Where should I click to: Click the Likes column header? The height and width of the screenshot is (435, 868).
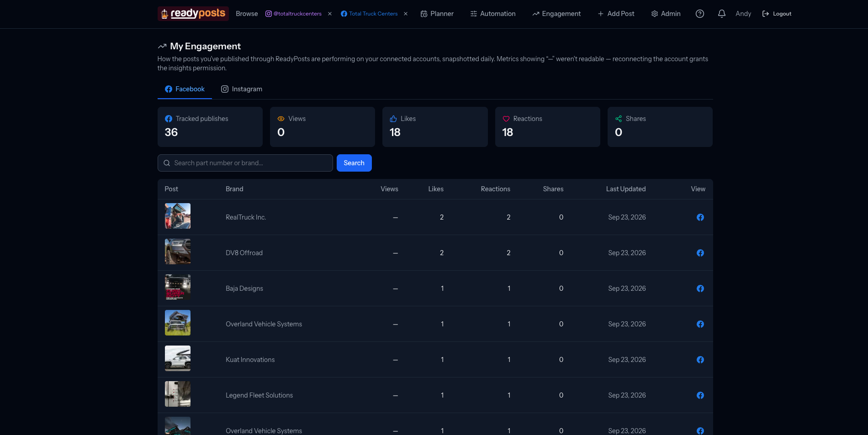click(x=436, y=189)
